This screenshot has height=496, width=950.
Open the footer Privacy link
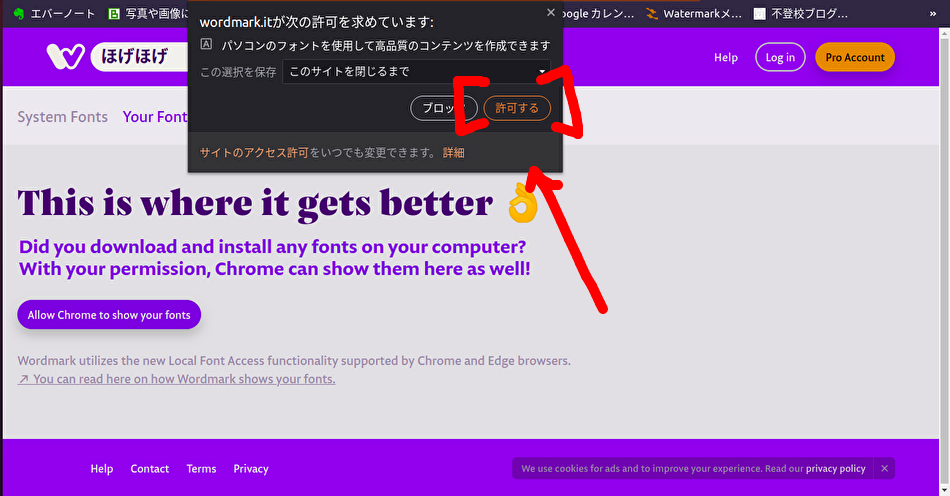point(251,469)
